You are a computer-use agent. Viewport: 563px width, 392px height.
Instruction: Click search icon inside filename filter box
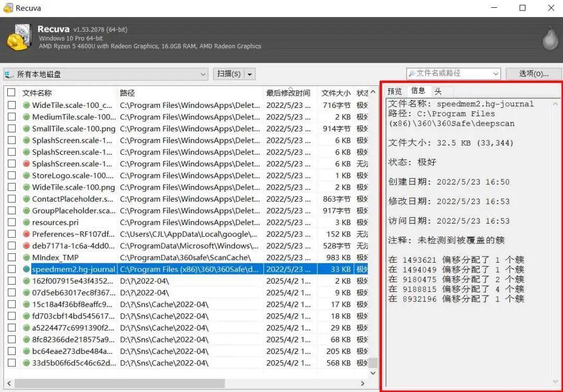(x=413, y=73)
